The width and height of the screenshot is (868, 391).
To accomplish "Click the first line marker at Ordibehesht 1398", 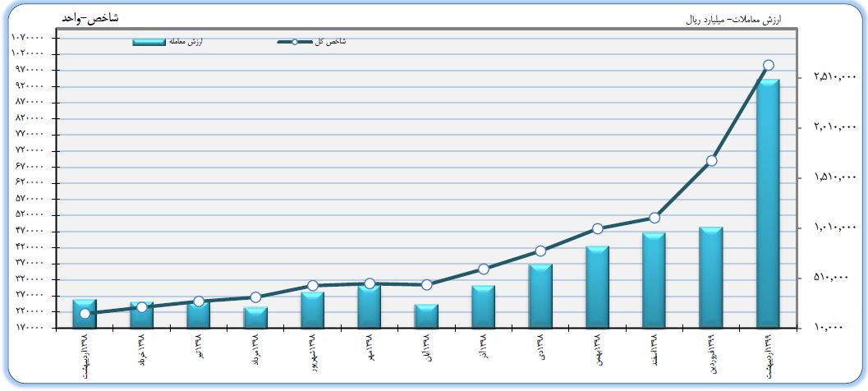I will [85, 313].
